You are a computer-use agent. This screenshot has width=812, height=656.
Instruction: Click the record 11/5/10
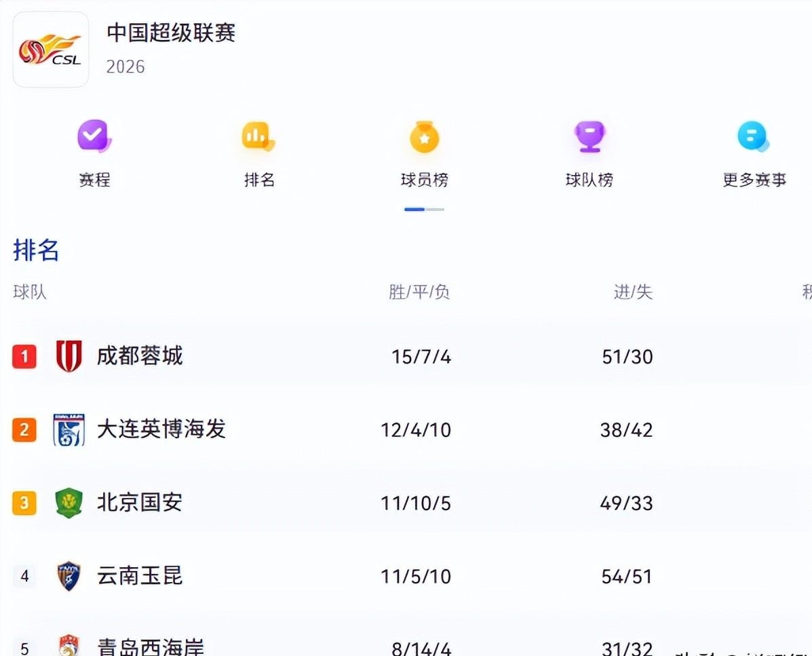pyautogui.click(x=416, y=576)
